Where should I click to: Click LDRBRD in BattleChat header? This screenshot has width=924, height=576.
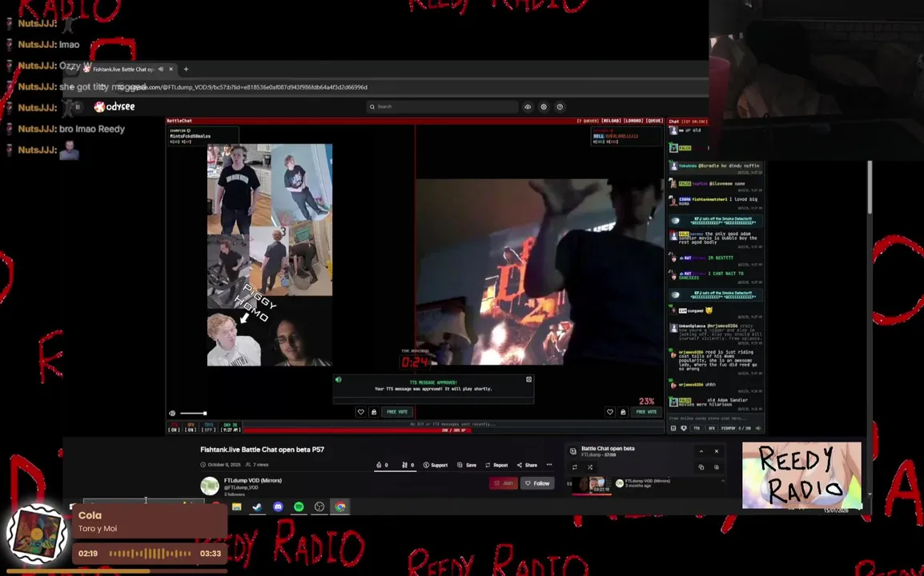pos(633,121)
